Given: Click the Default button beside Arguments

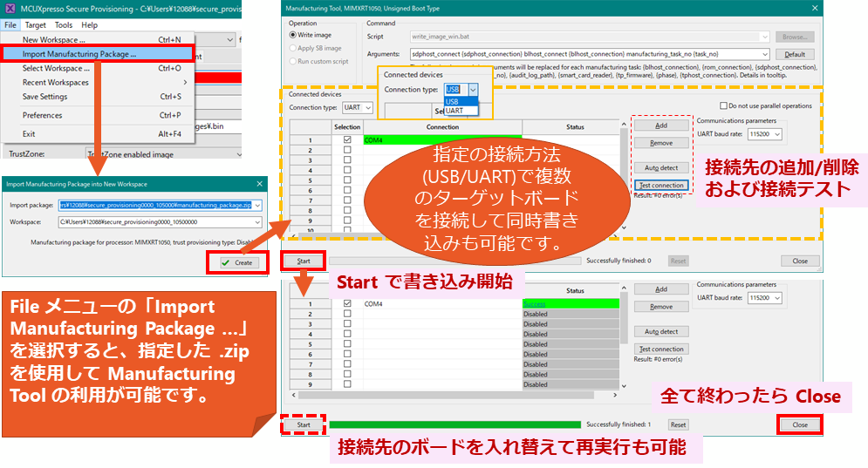Looking at the screenshot, I should point(795,54).
